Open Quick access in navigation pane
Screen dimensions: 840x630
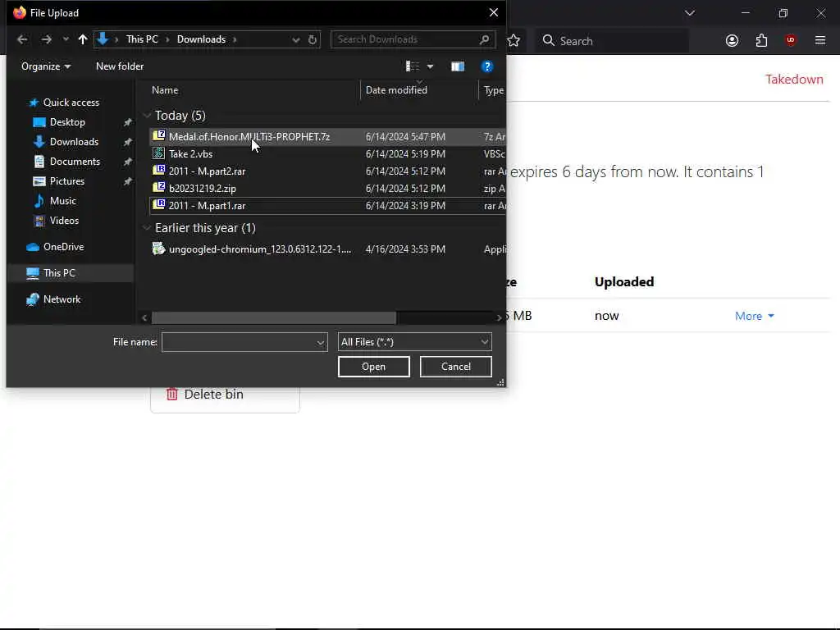(x=64, y=103)
